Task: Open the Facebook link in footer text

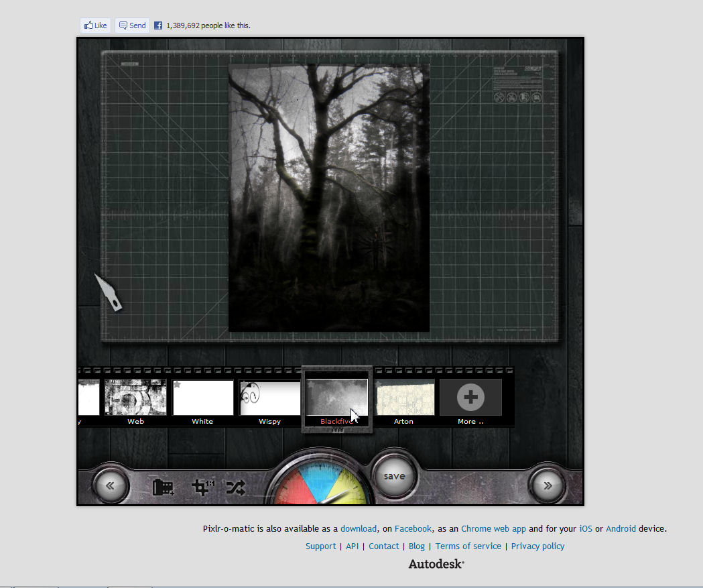Action: (413, 529)
